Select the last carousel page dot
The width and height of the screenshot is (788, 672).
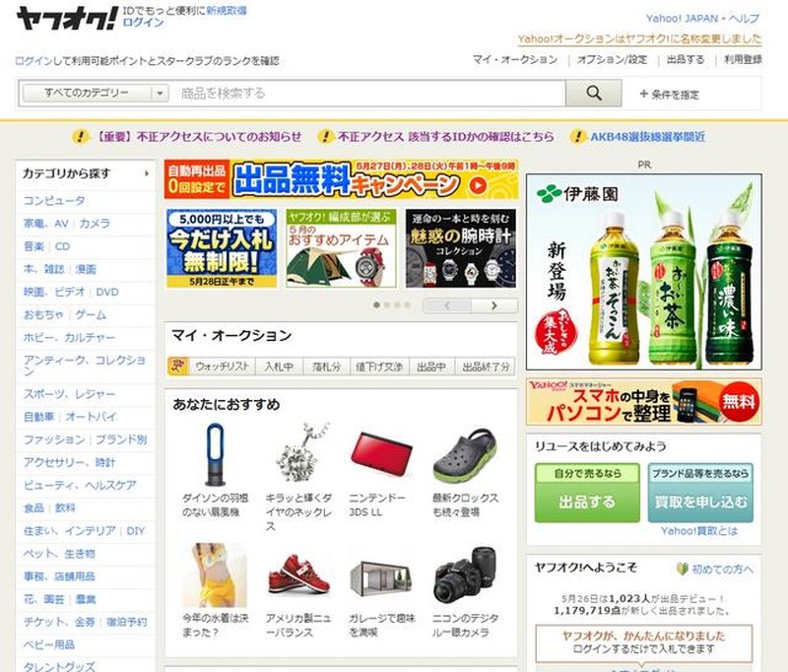[407, 305]
